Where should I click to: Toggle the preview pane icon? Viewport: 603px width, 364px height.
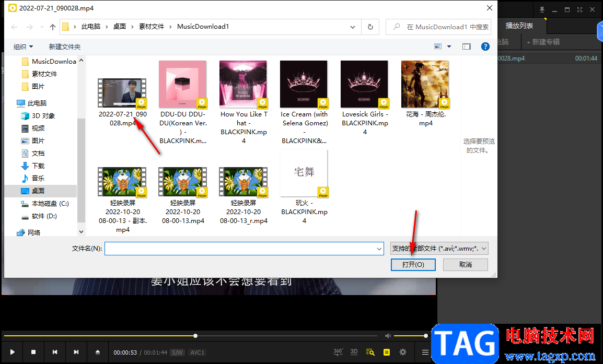coord(467,46)
